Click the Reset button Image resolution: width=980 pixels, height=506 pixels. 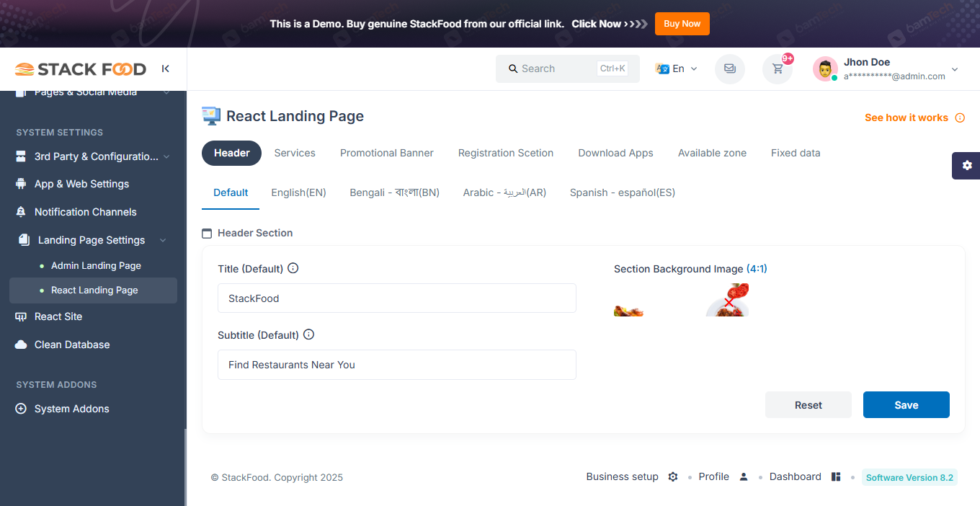click(808, 405)
